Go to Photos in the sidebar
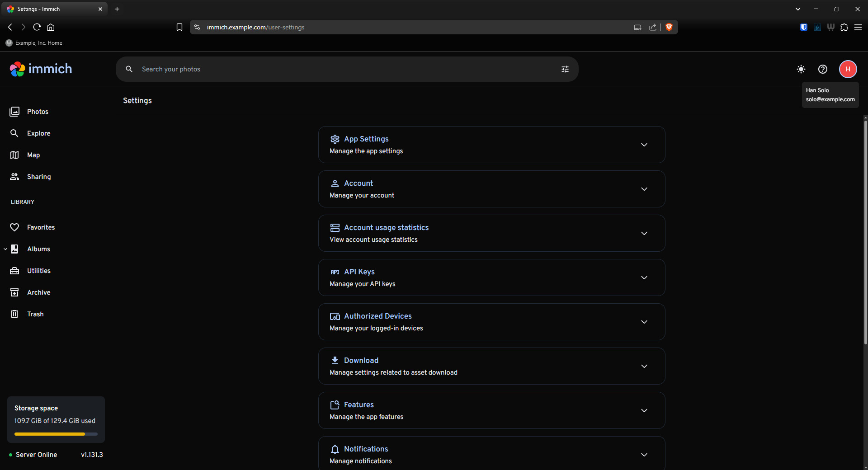This screenshot has height=470, width=868. tap(38, 112)
